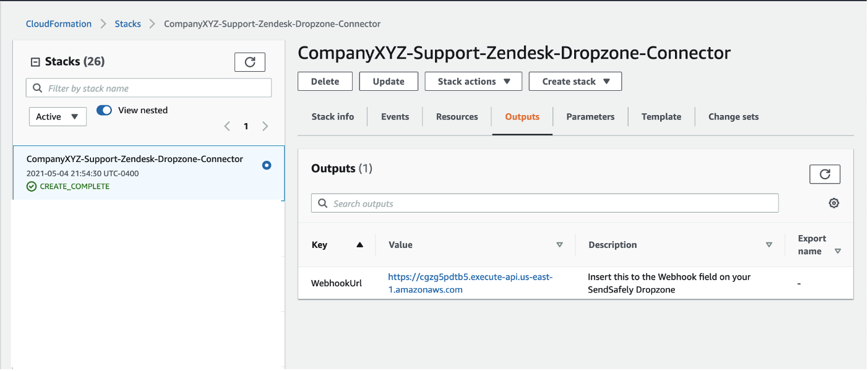Go to previous page of stacks
Image resolution: width=868 pixels, height=371 pixels.
tap(227, 126)
